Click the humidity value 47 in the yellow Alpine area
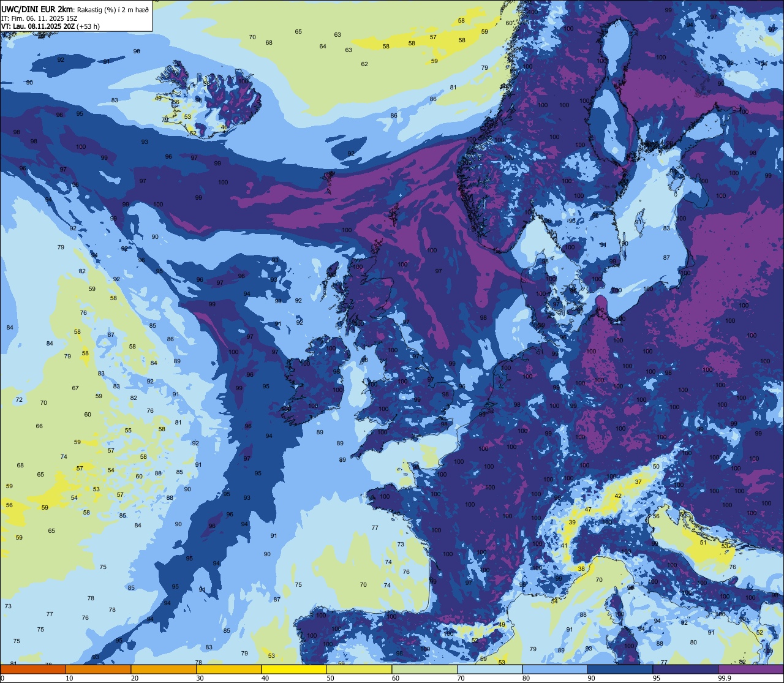The height and width of the screenshot is (683, 784). [x=588, y=510]
